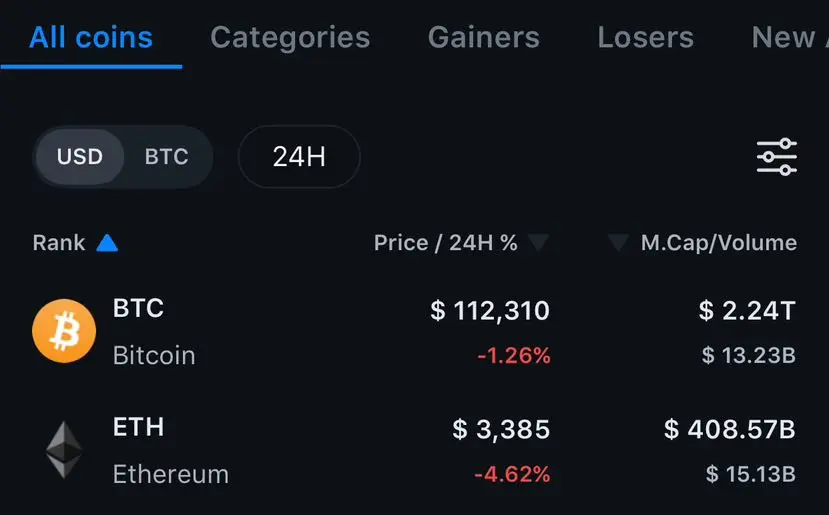
Task: Switch currency toggle to USD
Action: (80, 157)
